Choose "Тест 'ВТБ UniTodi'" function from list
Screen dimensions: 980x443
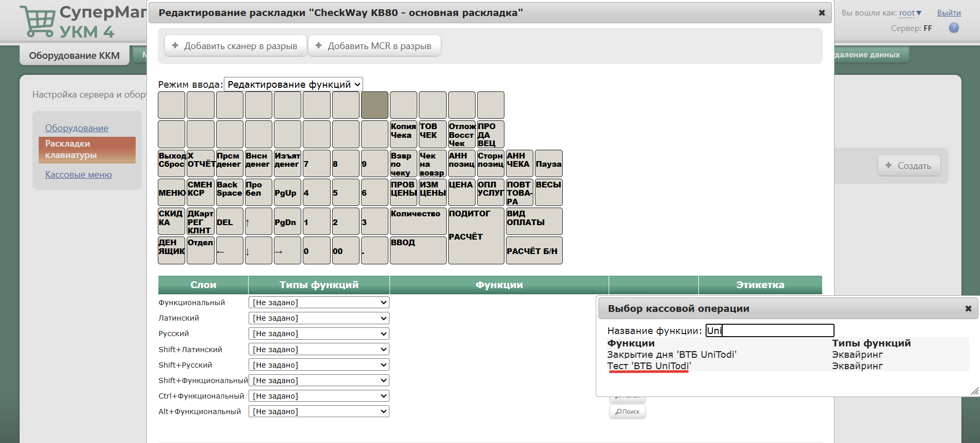(x=649, y=366)
